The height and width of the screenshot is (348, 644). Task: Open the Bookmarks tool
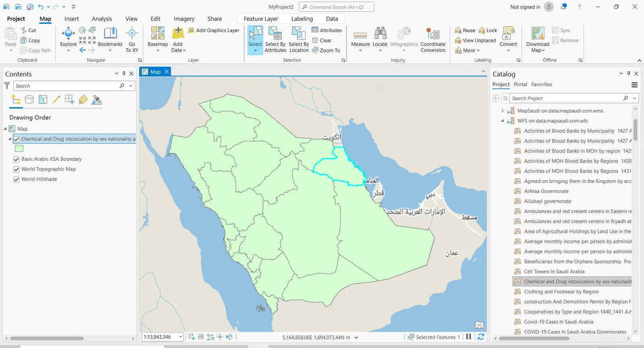click(110, 35)
